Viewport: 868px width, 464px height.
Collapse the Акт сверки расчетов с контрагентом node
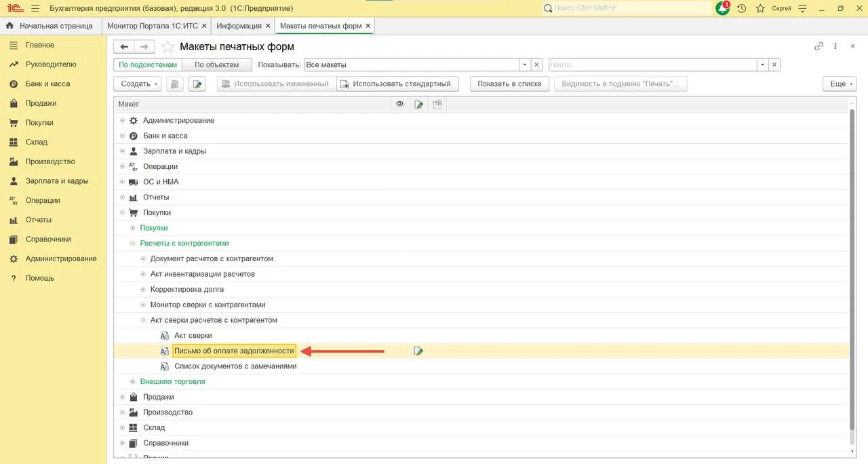point(143,320)
